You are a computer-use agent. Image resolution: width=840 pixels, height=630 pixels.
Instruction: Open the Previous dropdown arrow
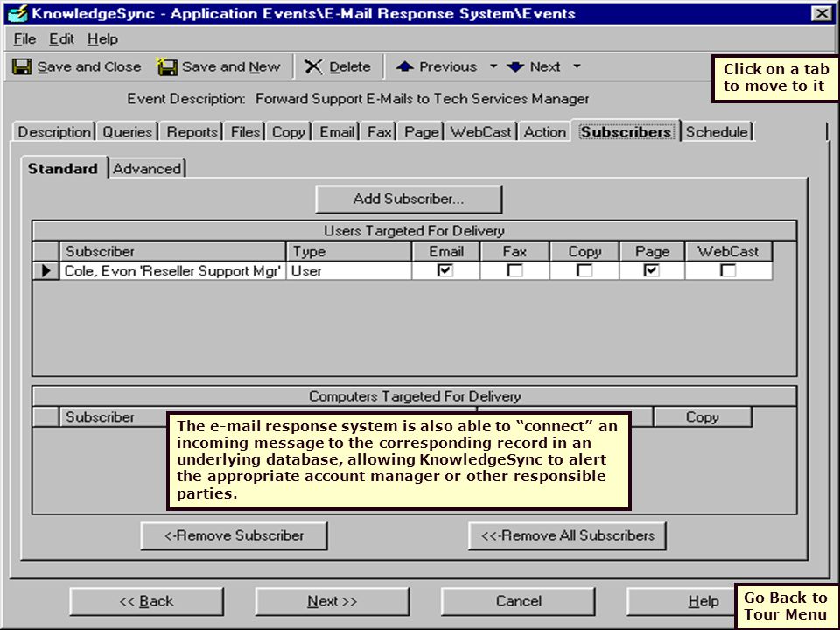493,66
